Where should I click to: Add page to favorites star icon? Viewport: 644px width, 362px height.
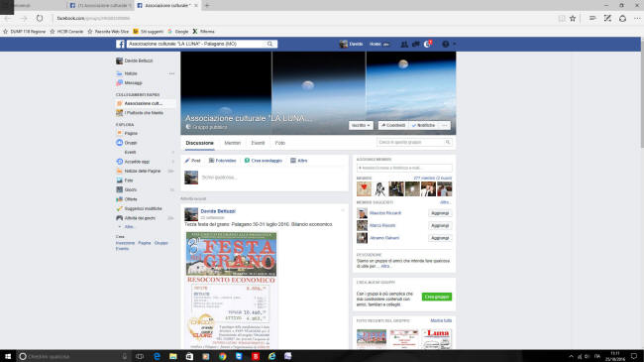(x=573, y=18)
